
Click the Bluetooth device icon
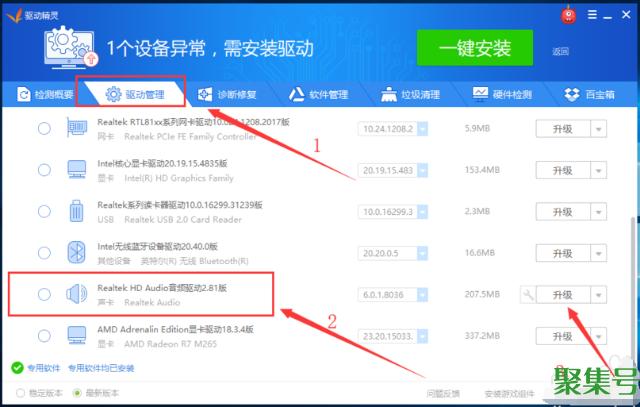tap(77, 253)
